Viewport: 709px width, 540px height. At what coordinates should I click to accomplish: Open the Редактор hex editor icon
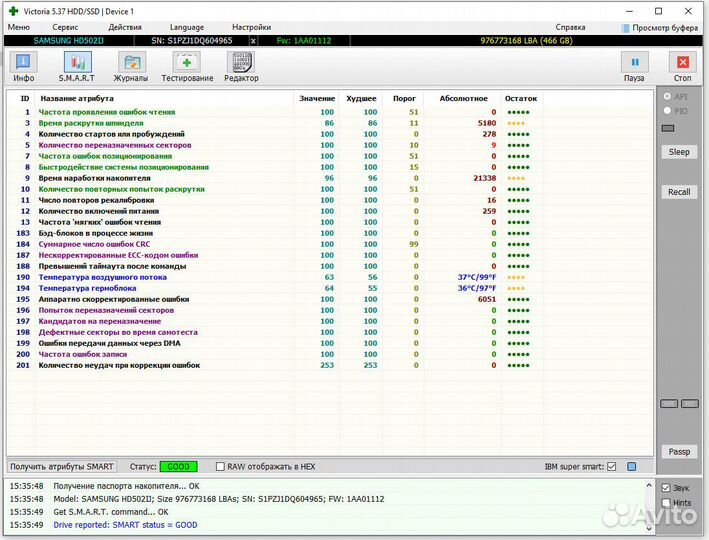241,67
